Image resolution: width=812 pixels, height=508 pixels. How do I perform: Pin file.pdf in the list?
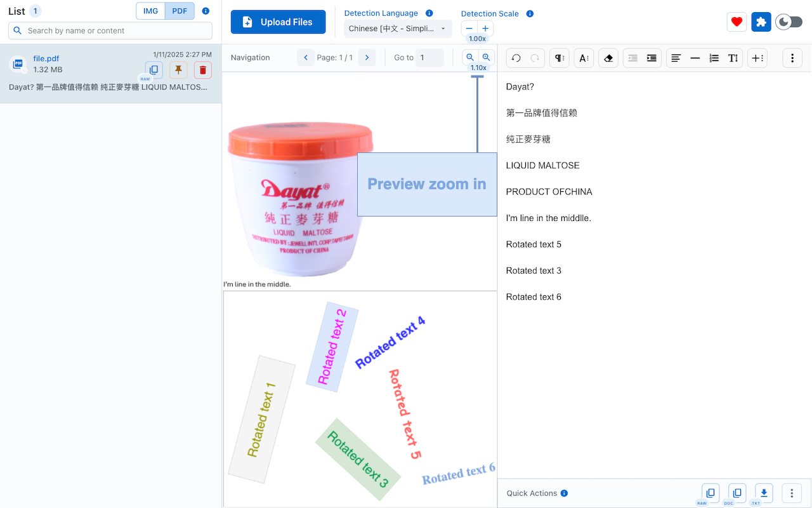178,70
